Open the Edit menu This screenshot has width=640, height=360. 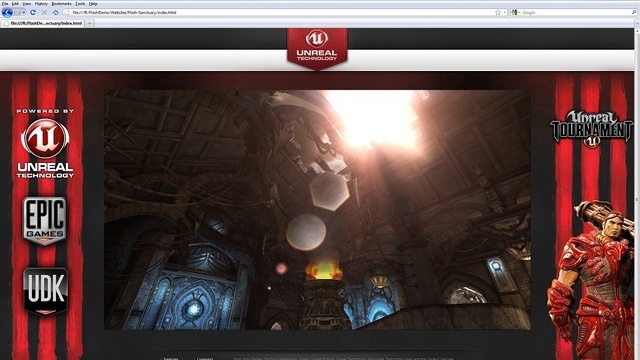click(x=15, y=3)
